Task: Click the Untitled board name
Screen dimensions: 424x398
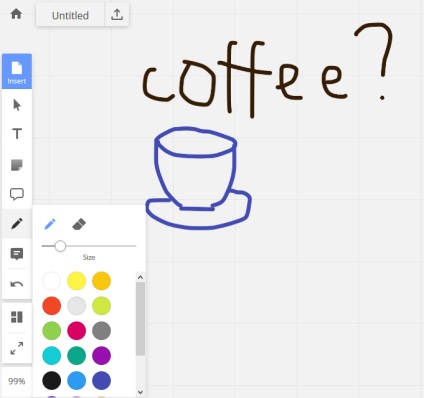Action: [70, 15]
